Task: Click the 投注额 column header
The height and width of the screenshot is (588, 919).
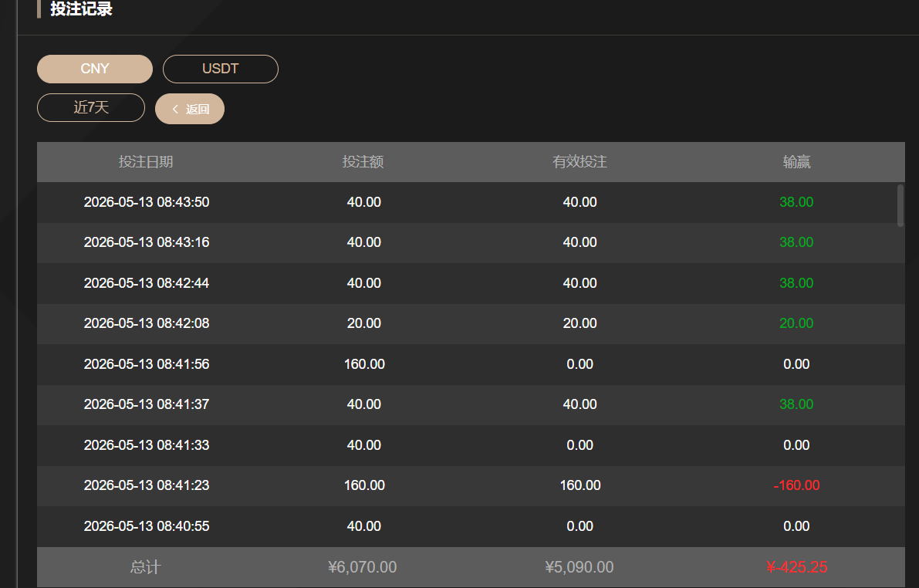Action: click(363, 162)
